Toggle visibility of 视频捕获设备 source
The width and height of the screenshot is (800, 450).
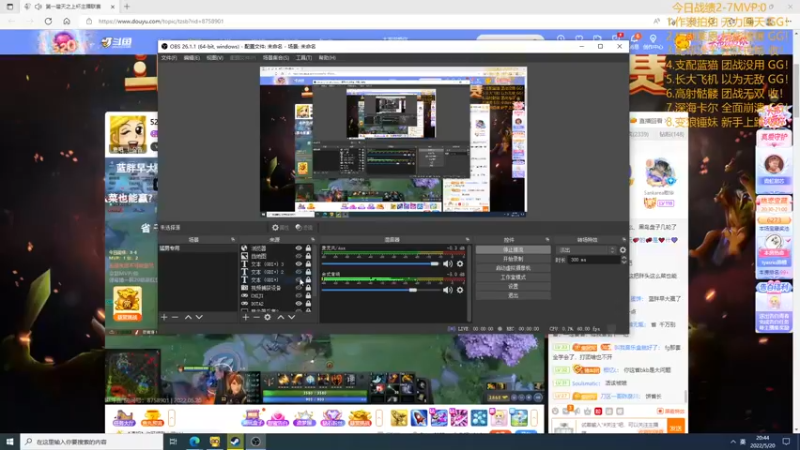pos(298,288)
